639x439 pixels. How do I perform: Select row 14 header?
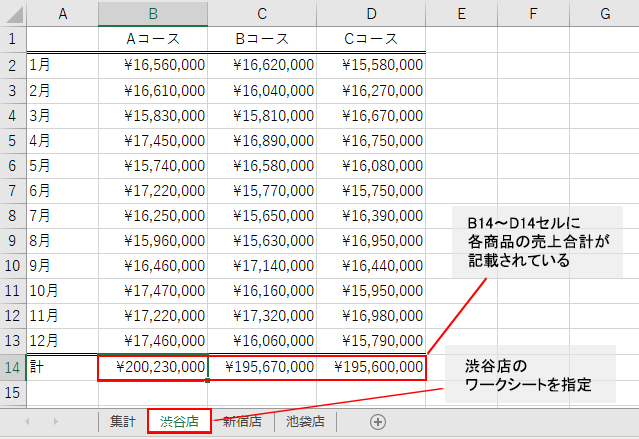(12, 367)
